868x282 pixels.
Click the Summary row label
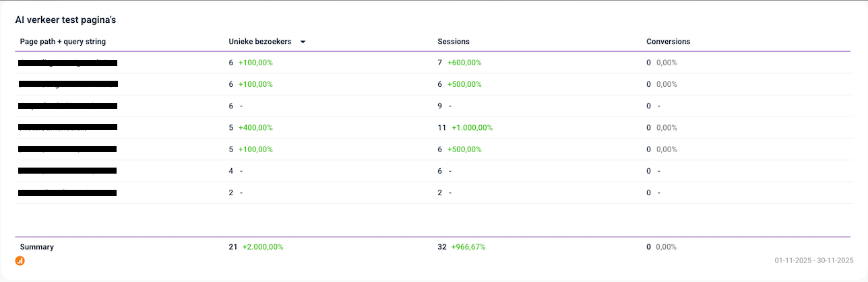click(37, 247)
